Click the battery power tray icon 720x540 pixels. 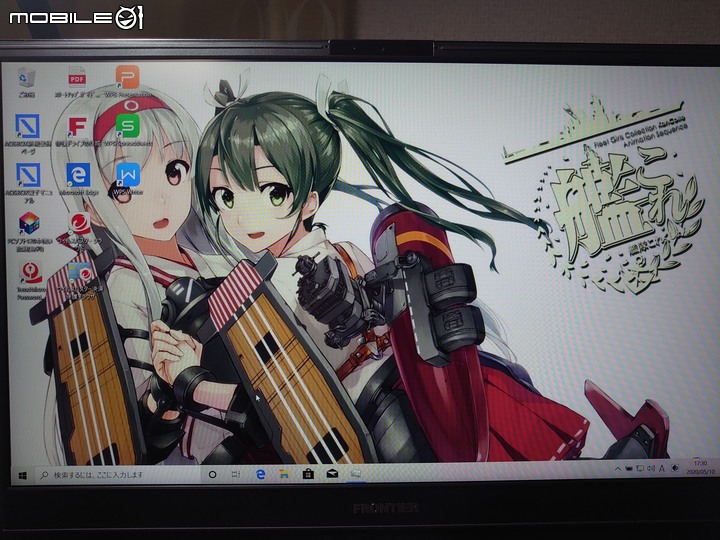pos(629,469)
